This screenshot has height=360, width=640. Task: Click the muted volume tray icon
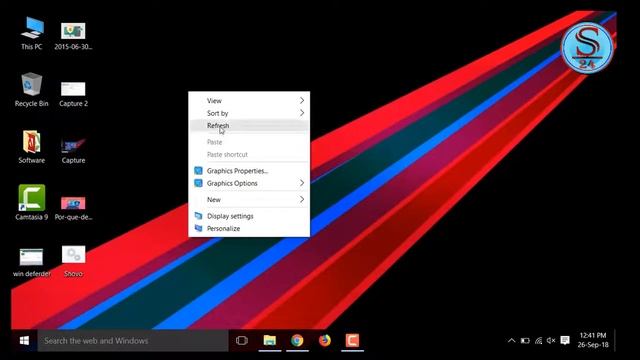tap(551, 340)
